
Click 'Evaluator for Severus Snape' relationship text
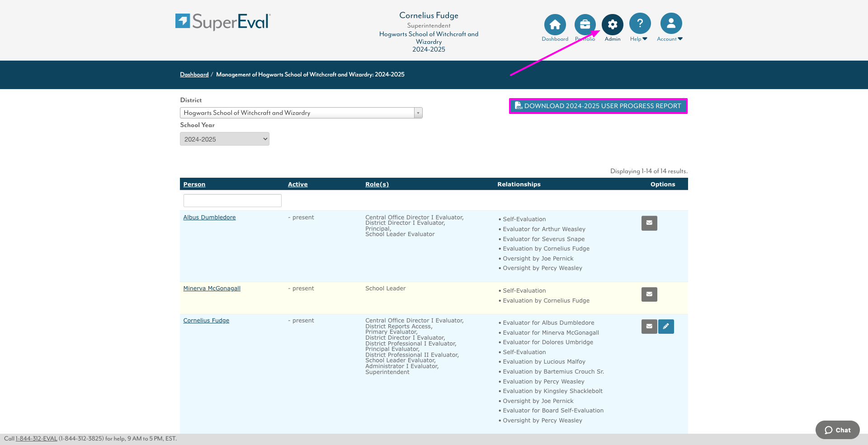click(544, 239)
